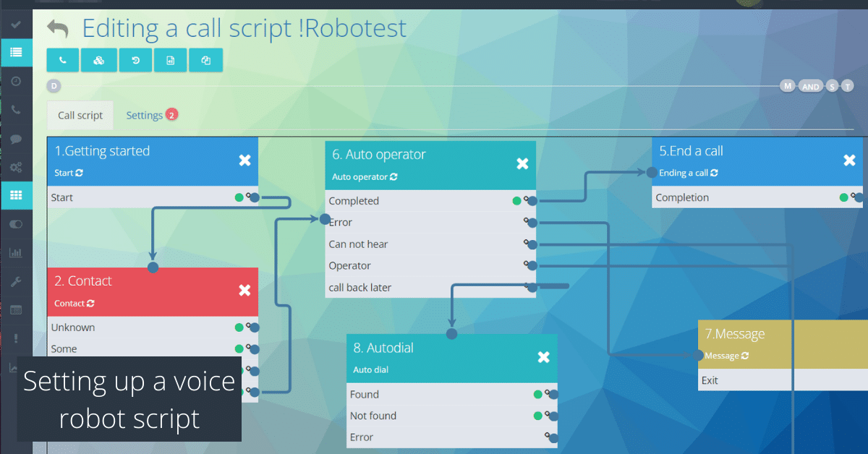Screen dimensions: 868x454
Task: Click the Found row output connector
Action: coord(553,395)
